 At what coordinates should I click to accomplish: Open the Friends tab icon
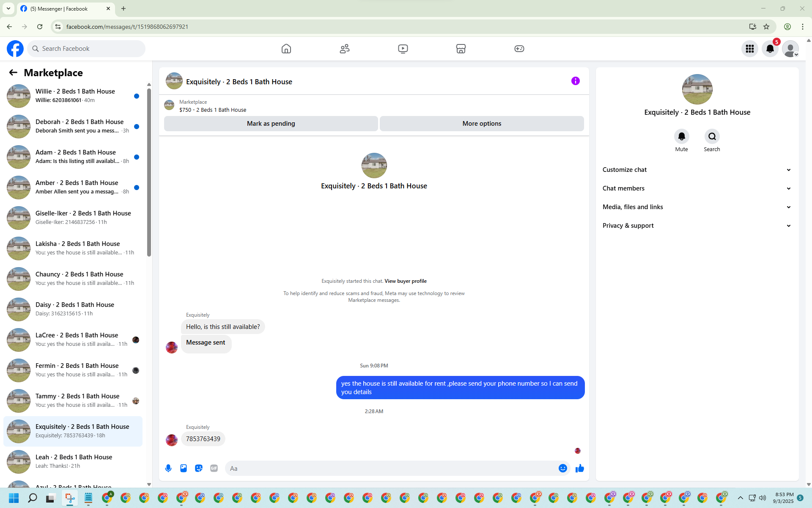click(x=345, y=49)
